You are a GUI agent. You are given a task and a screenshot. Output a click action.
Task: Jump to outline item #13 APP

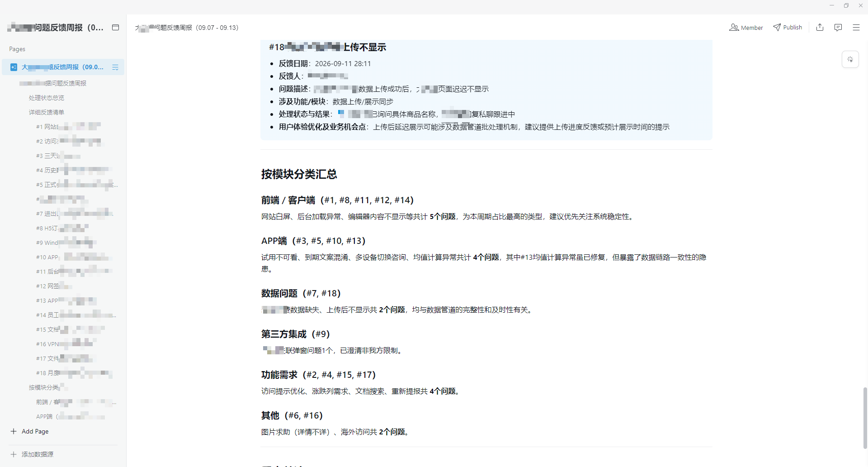pos(66,300)
